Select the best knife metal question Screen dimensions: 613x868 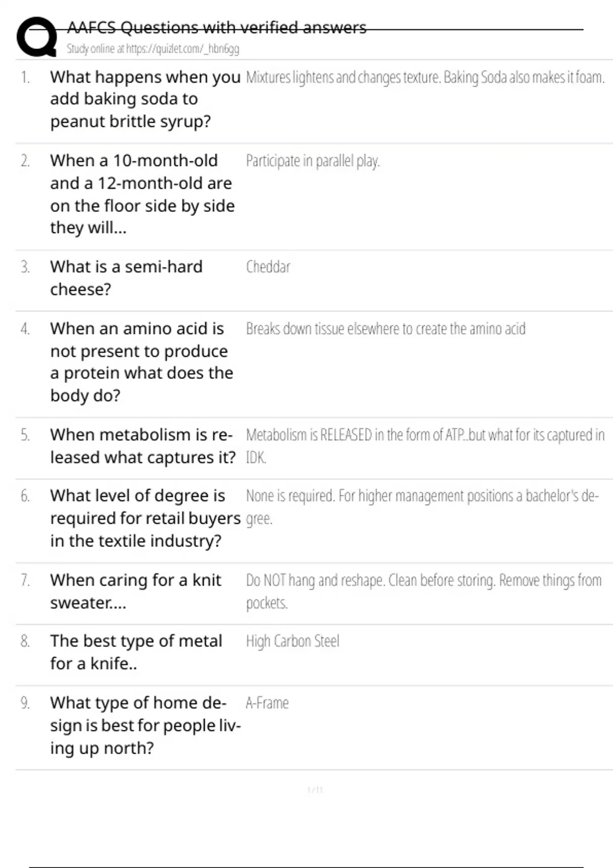136,652
